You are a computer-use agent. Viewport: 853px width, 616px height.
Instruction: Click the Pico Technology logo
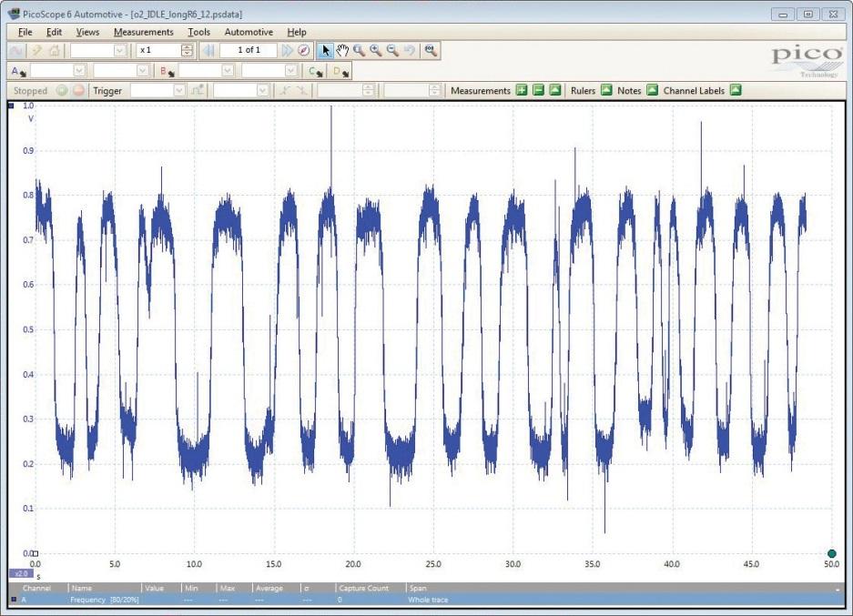[x=807, y=60]
